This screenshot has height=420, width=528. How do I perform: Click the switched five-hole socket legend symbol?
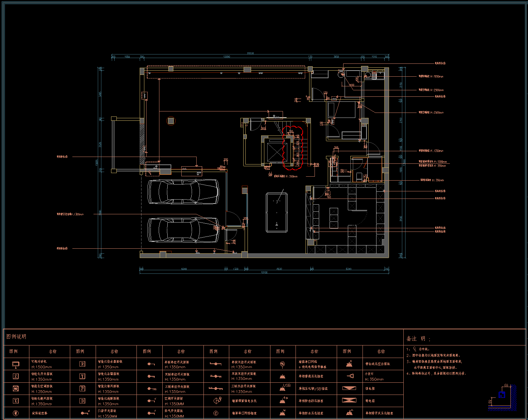pos(349,413)
